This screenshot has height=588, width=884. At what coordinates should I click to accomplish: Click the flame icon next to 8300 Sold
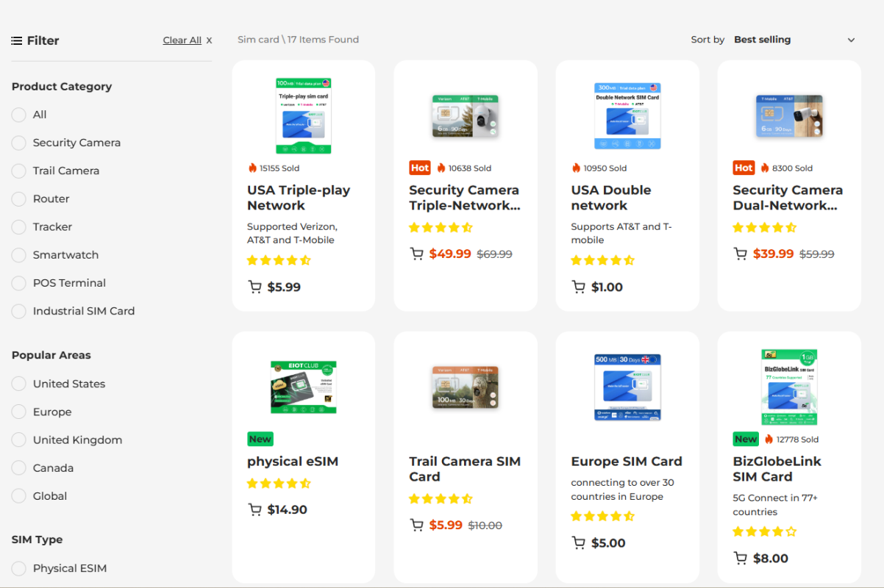click(x=765, y=168)
